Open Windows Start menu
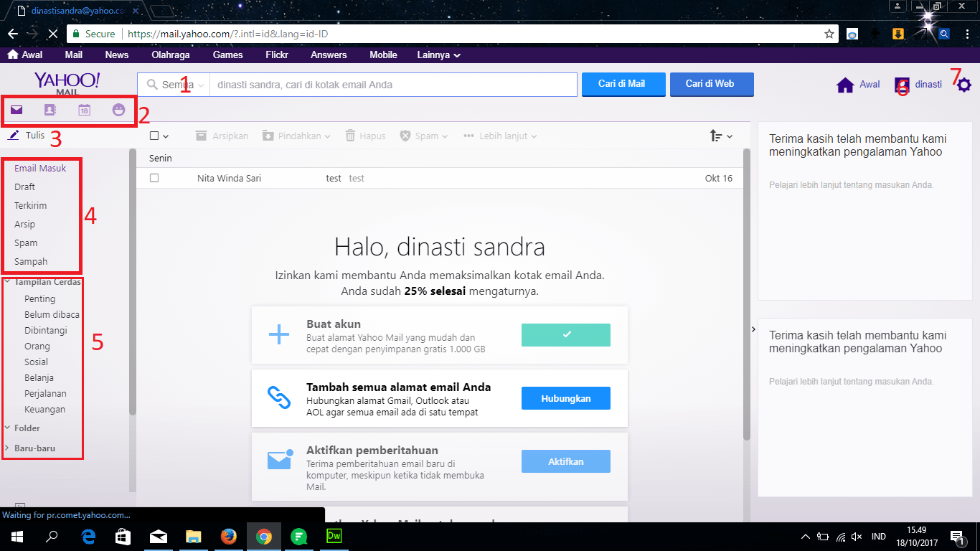980x551 pixels. (x=17, y=536)
